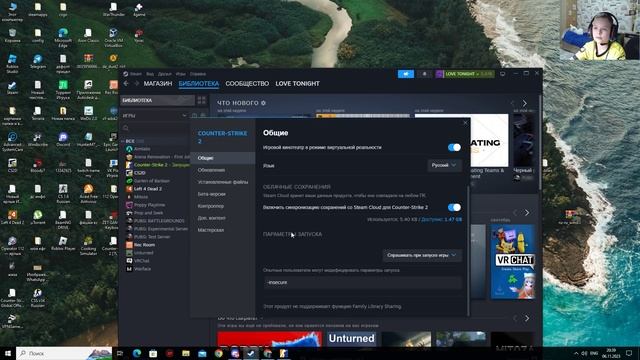The width and height of the screenshot is (640, 360).
Task: Toggle Steam Cloud sync for Counter-Strike 2
Action: [454, 207]
